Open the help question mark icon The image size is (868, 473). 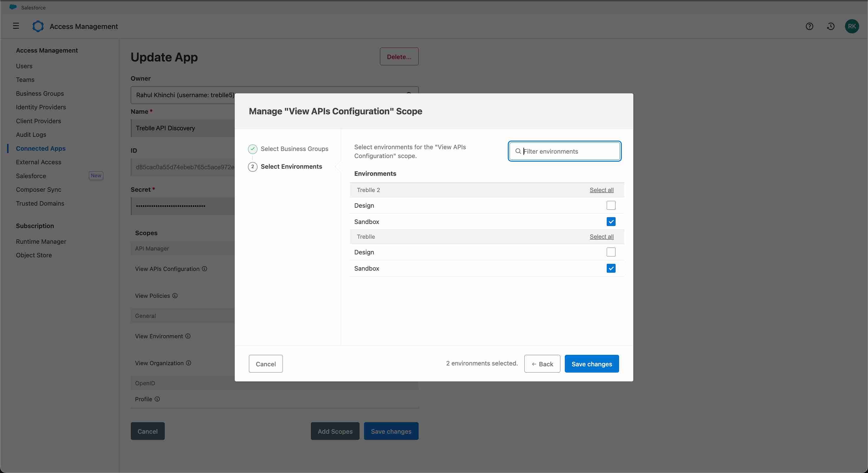pos(809,26)
